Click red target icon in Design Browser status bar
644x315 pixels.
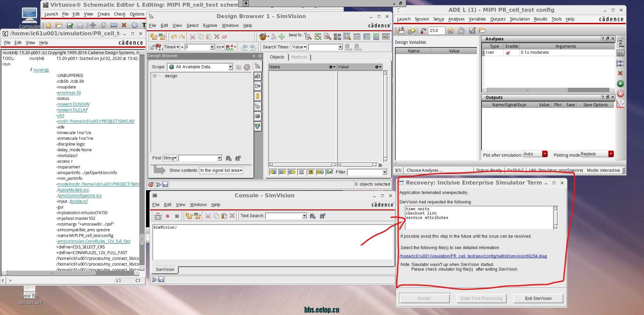[x=151, y=184]
